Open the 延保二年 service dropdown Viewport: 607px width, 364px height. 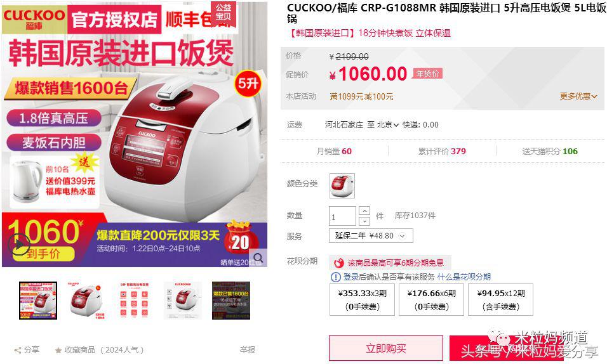371,235
